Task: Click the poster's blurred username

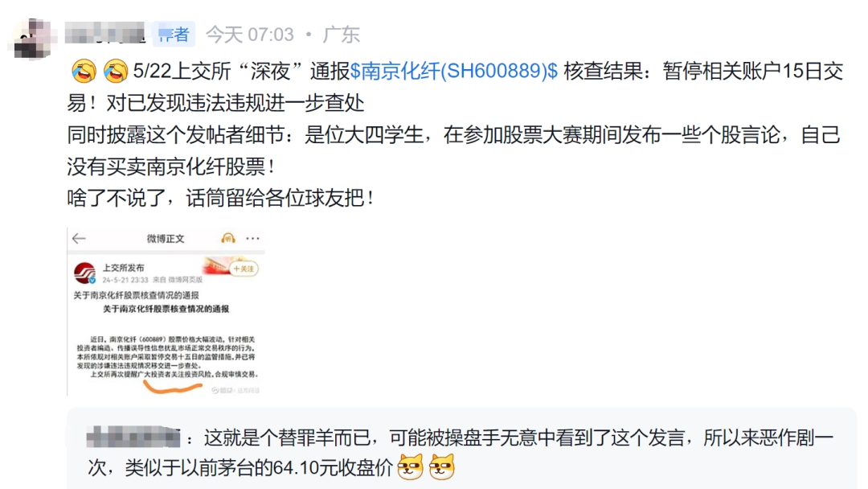Action: pyautogui.click(x=105, y=33)
